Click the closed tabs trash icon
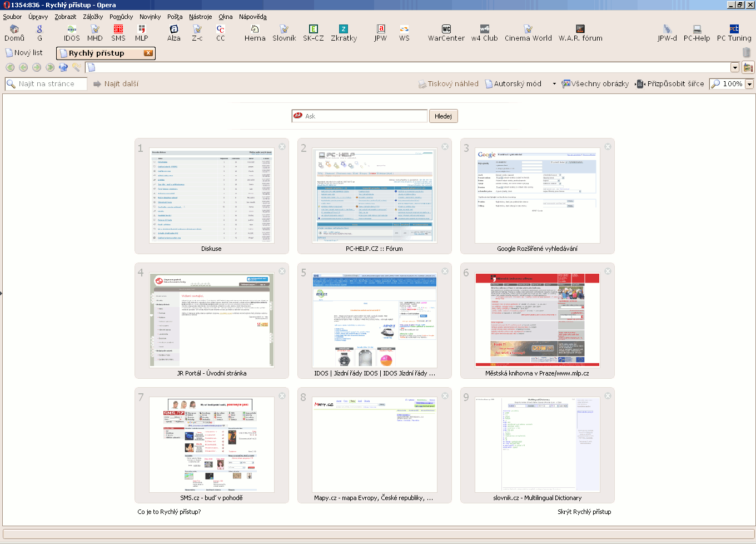Screen dimensions: 756x544 [746, 52]
